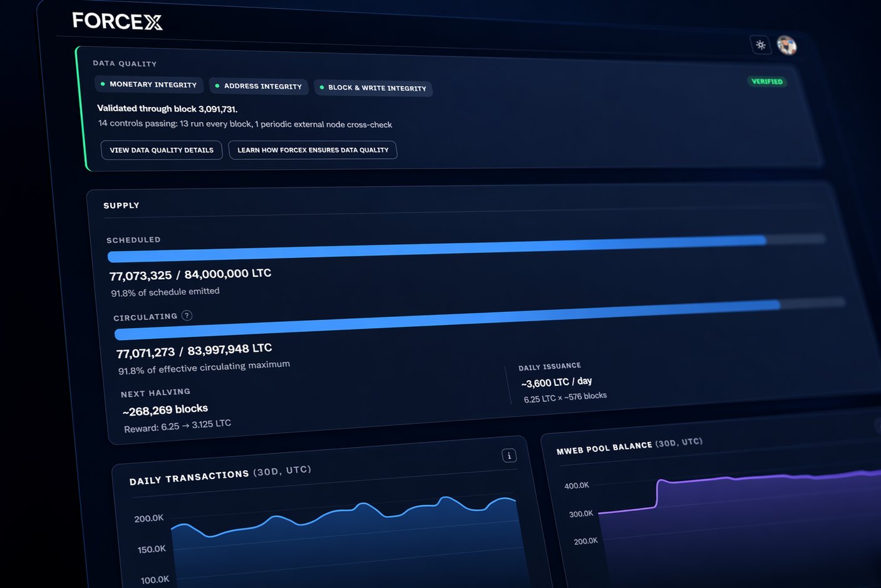
Task: Click the Circulating help question mark icon
Action: [187, 316]
